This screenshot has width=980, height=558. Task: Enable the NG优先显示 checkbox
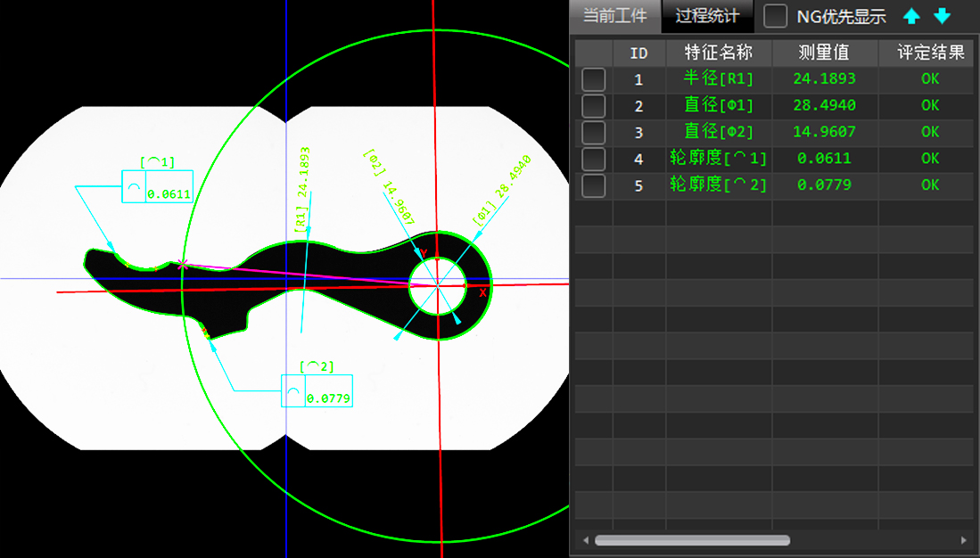point(776,16)
